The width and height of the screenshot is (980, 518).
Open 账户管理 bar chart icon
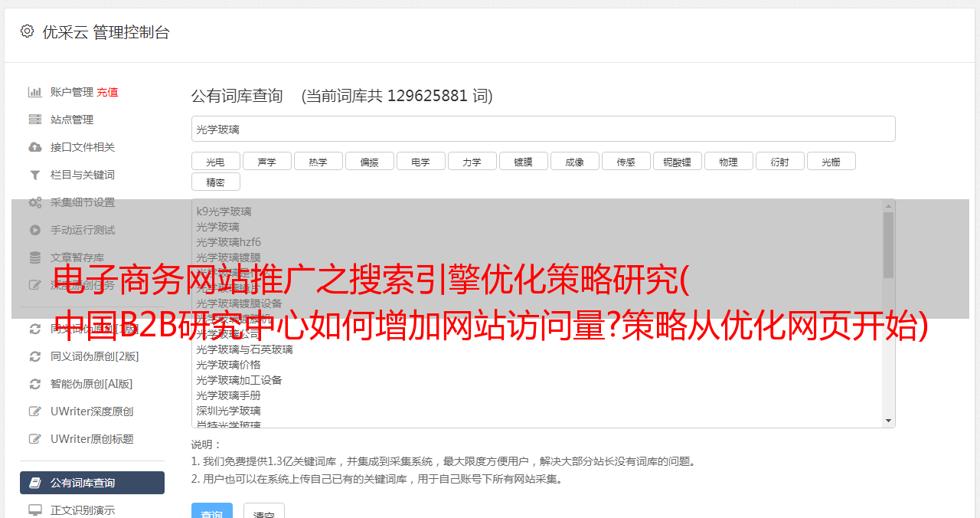point(35,92)
